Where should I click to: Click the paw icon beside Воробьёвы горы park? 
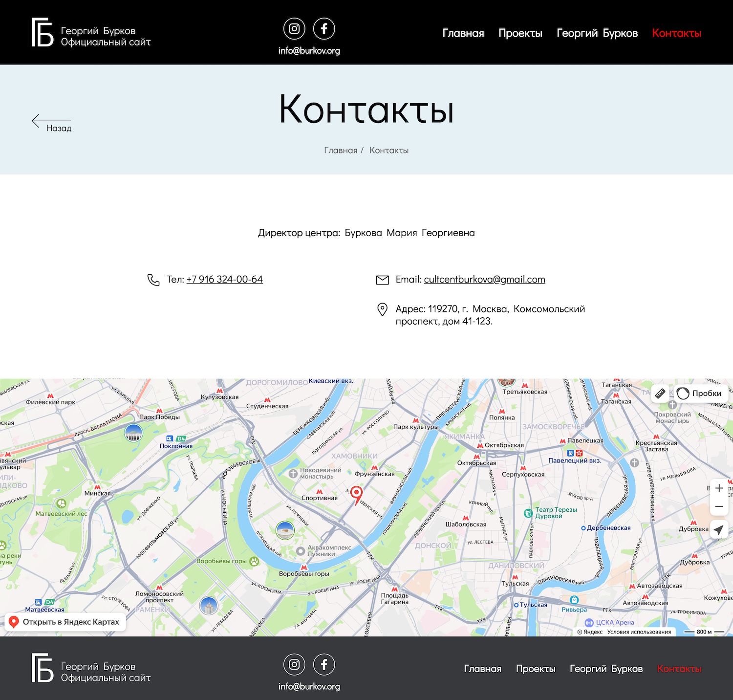tap(254, 562)
